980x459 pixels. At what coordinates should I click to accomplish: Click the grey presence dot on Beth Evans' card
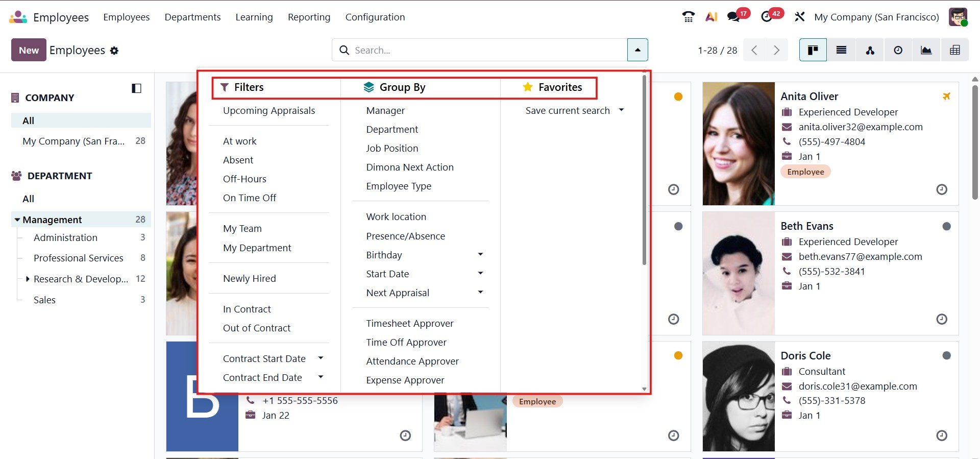[946, 226]
